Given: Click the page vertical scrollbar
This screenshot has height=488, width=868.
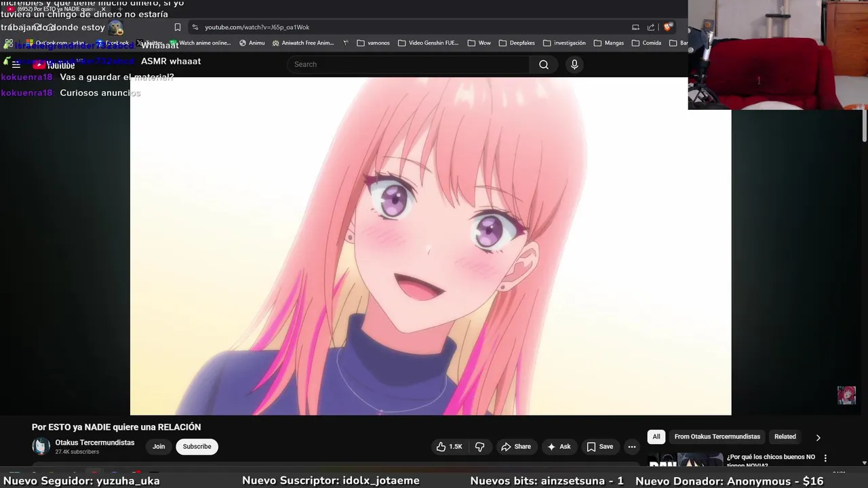Looking at the screenshot, I should point(864,126).
